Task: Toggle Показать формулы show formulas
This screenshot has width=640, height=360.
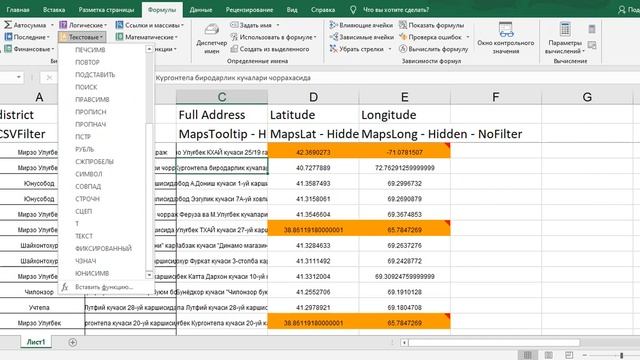Action: click(x=431, y=25)
